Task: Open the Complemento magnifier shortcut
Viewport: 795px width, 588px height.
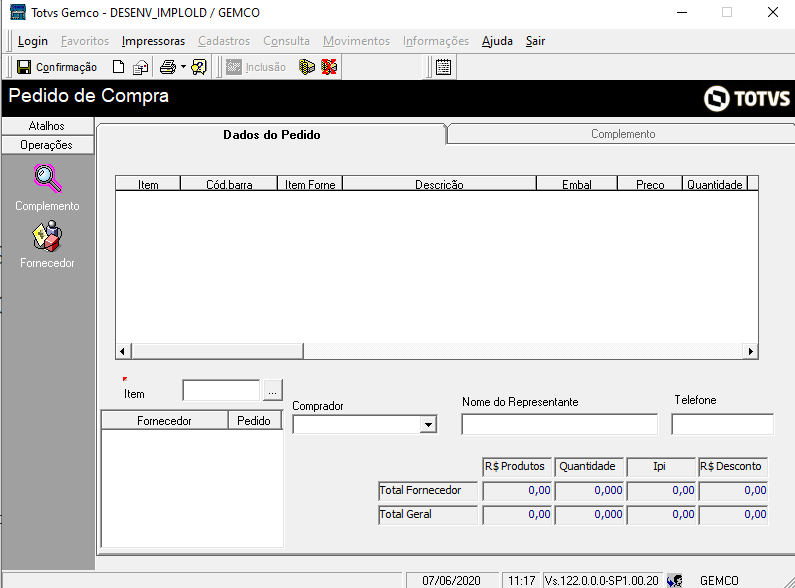Action: tap(48, 178)
